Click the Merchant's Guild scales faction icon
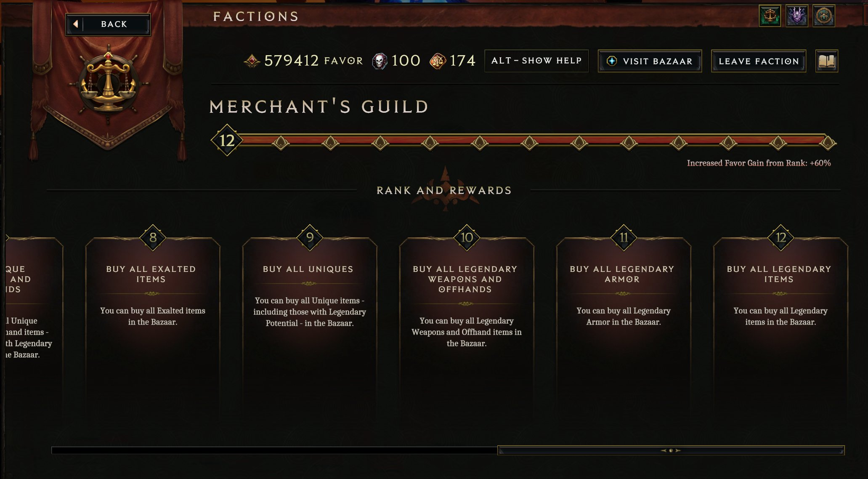Screen dimensions: 868x479 point(770,16)
